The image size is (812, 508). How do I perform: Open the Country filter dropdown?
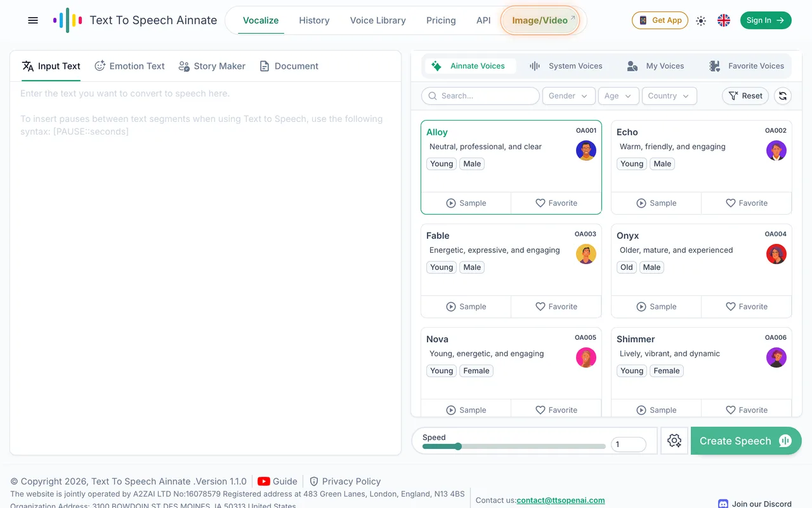[669, 96]
